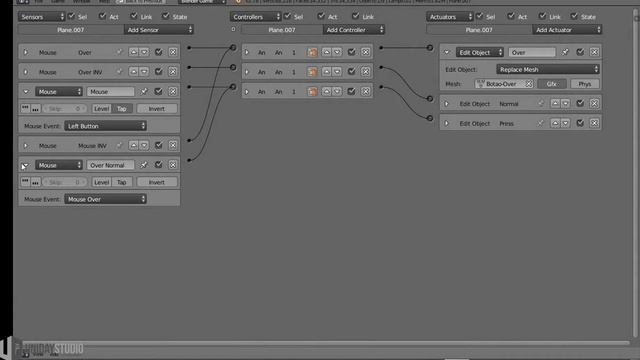Image resolution: width=640 pixels, height=360 pixels.
Task: Toggle the Phys mesh button
Action: [584, 84]
